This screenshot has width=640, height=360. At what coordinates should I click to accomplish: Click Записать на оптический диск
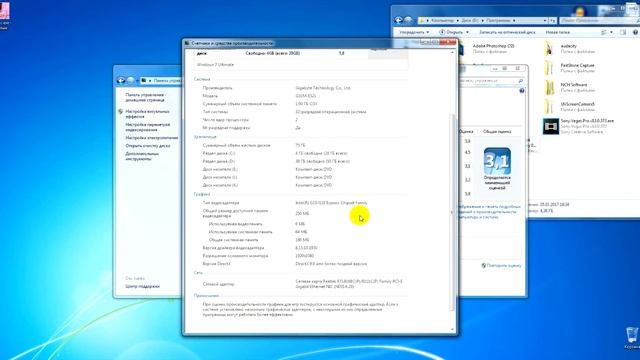tap(507, 32)
